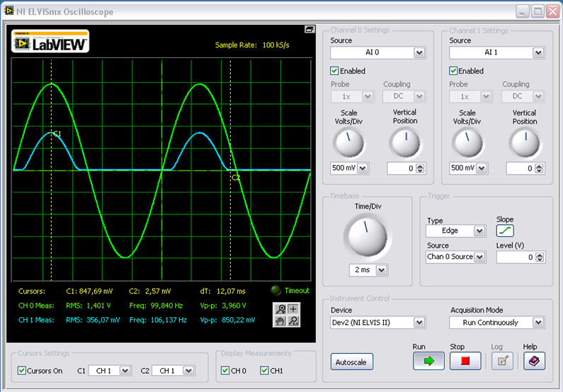
Task: Click the C2: 2,57 mV cursor reading
Action: [x=150, y=292]
